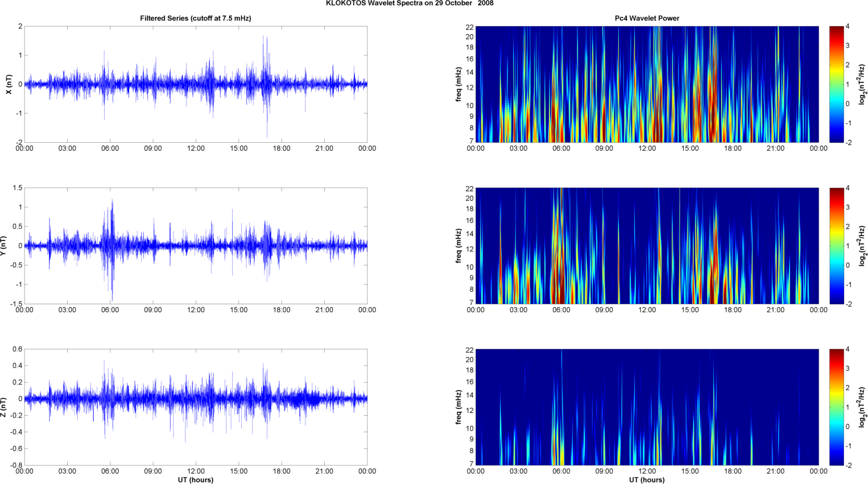
Task: Click the log2(nT²/Hz) label beside bottom colorbar
Action: [x=863, y=407]
